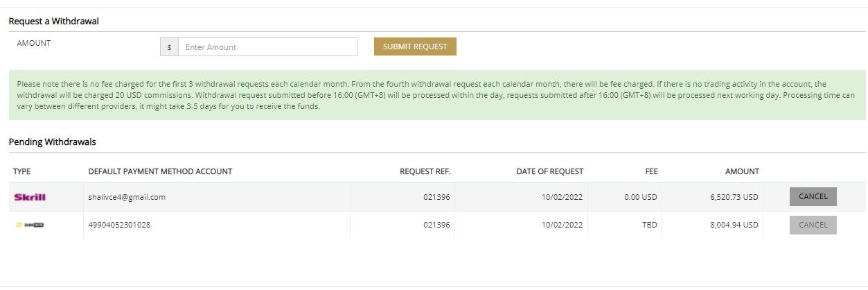Click the Pending Withdrawals heading
Viewport: 868px width, 290px height.
pyautogui.click(x=52, y=142)
